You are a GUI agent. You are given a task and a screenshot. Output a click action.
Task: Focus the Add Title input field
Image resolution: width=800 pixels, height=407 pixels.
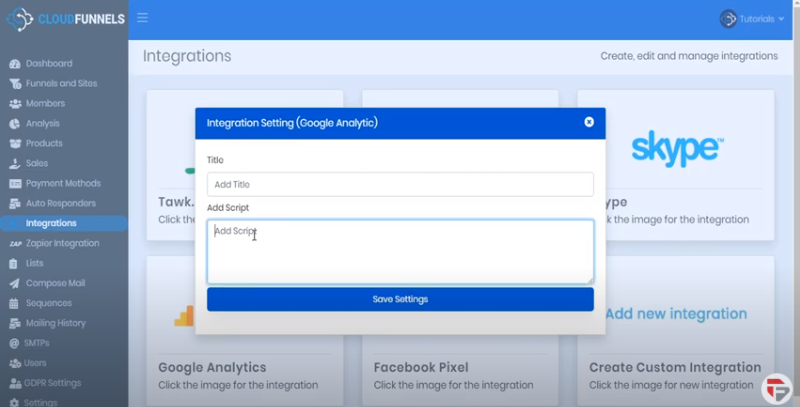click(x=400, y=184)
